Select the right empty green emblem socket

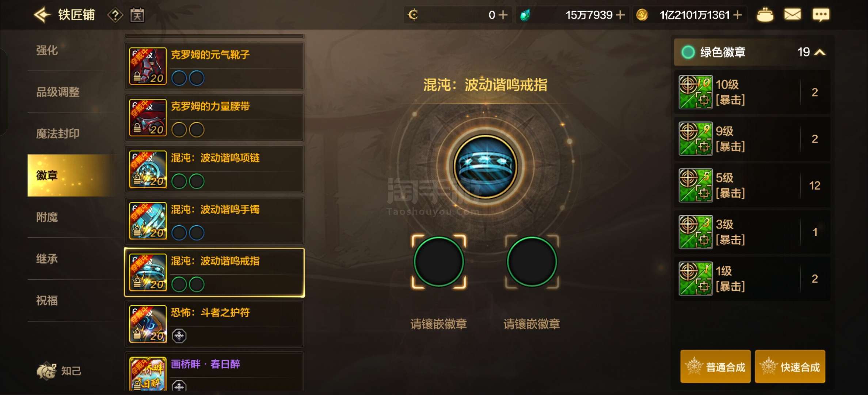click(532, 262)
